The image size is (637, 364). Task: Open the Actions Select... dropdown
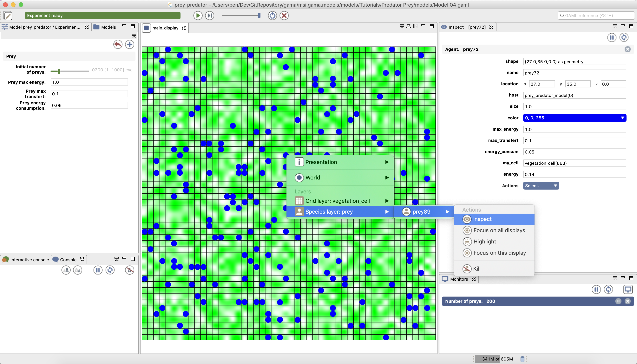(x=541, y=186)
